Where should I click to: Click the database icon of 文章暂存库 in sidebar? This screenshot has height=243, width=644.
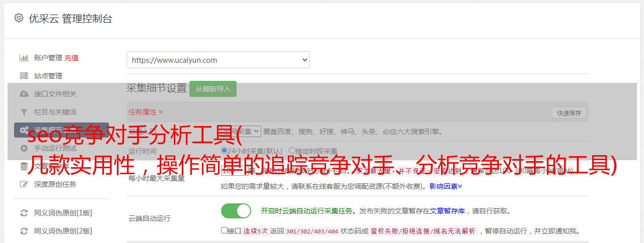tap(24, 166)
